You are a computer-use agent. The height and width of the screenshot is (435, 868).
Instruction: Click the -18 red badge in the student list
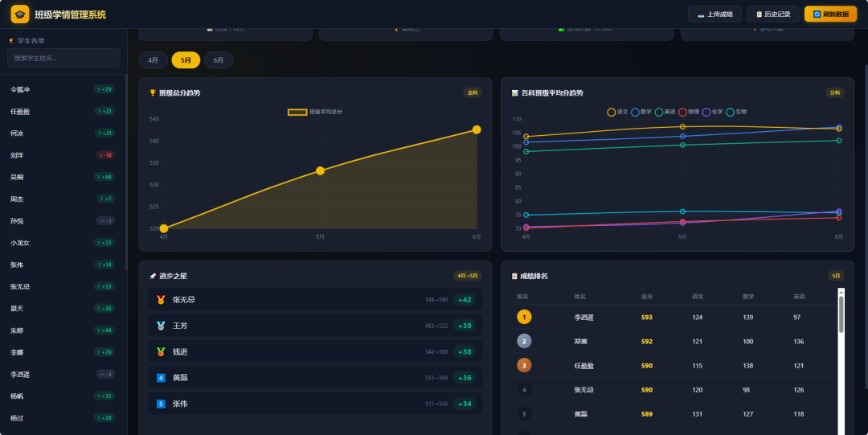click(105, 155)
